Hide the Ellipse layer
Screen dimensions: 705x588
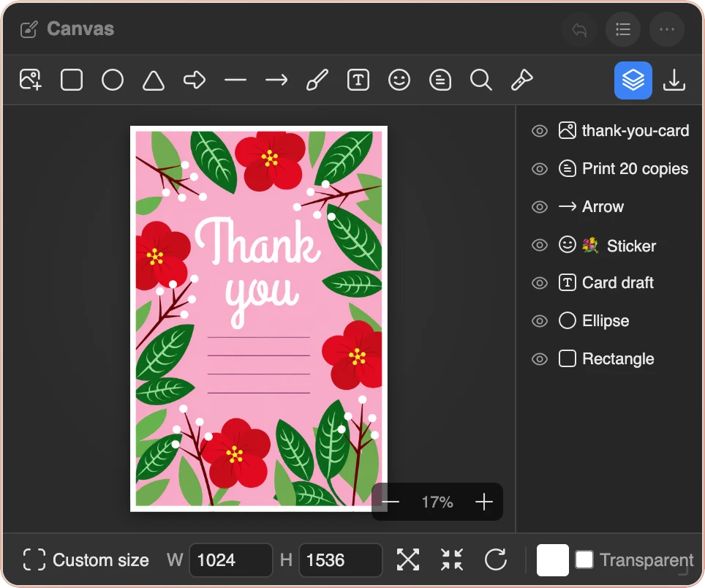540,321
